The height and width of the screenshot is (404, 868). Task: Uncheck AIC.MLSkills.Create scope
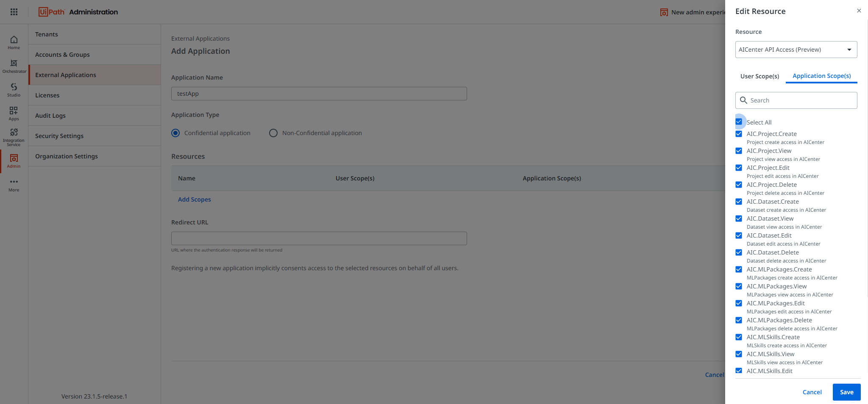(x=739, y=337)
